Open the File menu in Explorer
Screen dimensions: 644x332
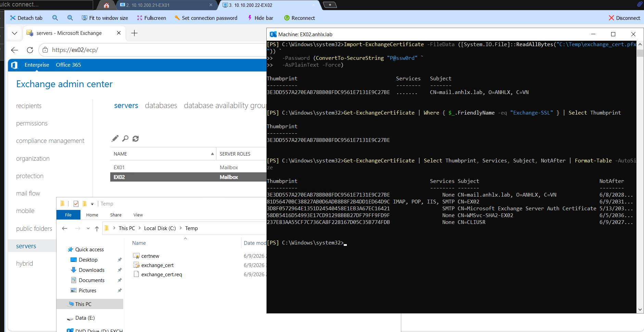(68, 215)
